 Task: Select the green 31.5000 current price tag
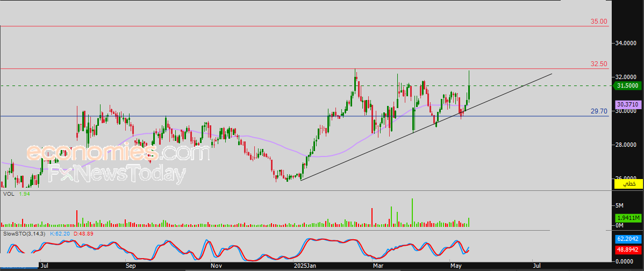click(x=628, y=86)
